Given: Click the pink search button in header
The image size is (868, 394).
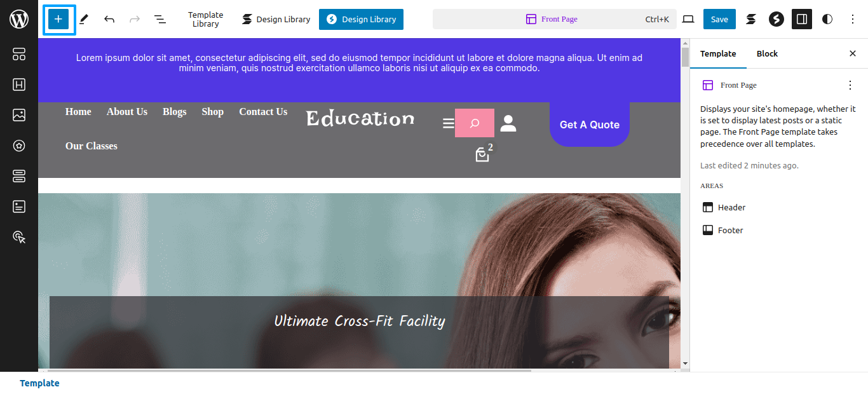Looking at the screenshot, I should 475,123.
